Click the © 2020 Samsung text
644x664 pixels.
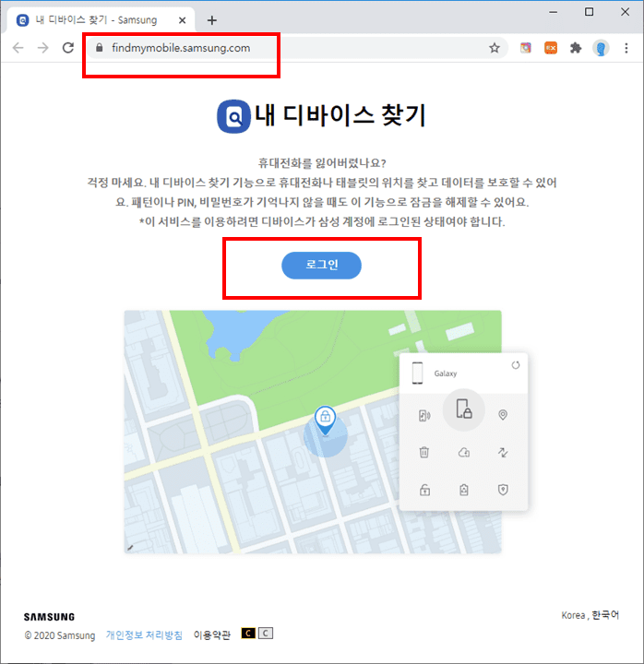click(x=60, y=635)
